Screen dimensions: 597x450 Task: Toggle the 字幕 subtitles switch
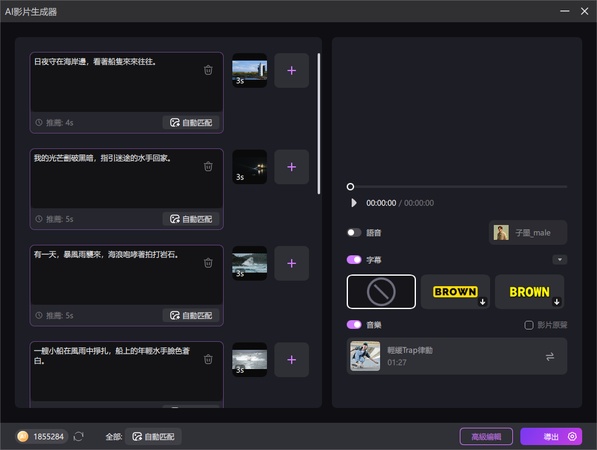(354, 260)
